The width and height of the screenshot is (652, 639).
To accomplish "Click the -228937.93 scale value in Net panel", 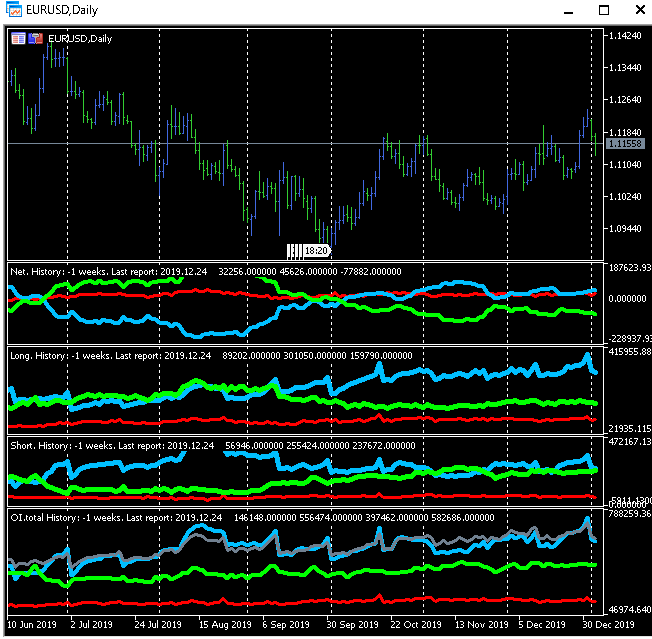I will click(628, 339).
